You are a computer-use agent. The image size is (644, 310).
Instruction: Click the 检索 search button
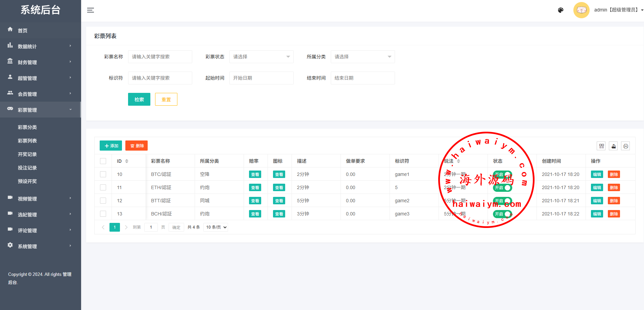click(x=139, y=99)
